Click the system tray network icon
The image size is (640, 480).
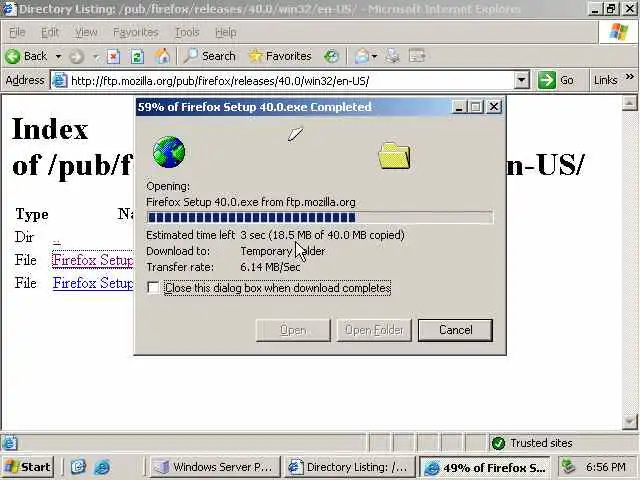click(x=569, y=467)
